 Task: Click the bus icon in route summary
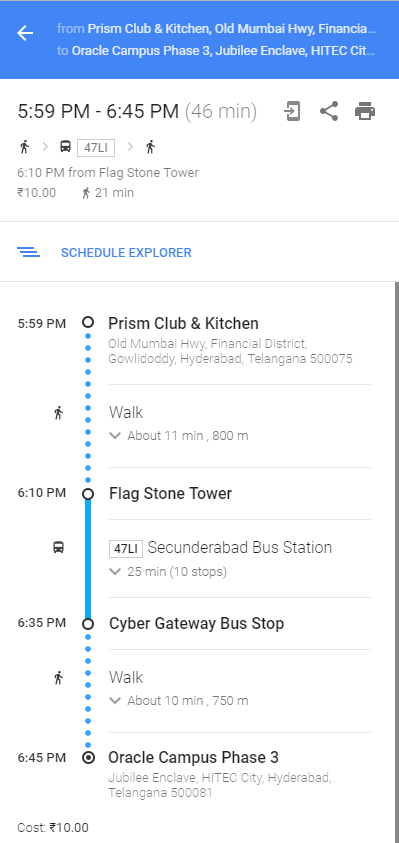65,146
